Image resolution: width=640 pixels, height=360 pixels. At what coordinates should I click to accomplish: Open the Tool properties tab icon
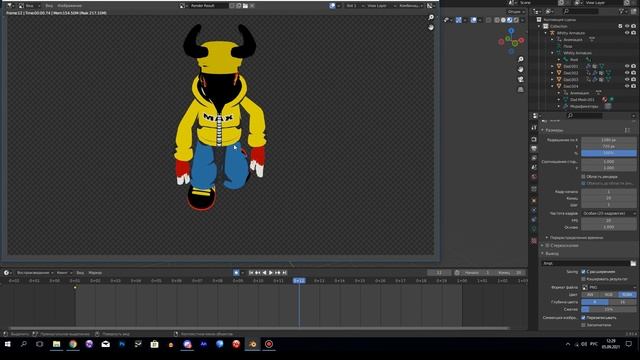[534, 128]
